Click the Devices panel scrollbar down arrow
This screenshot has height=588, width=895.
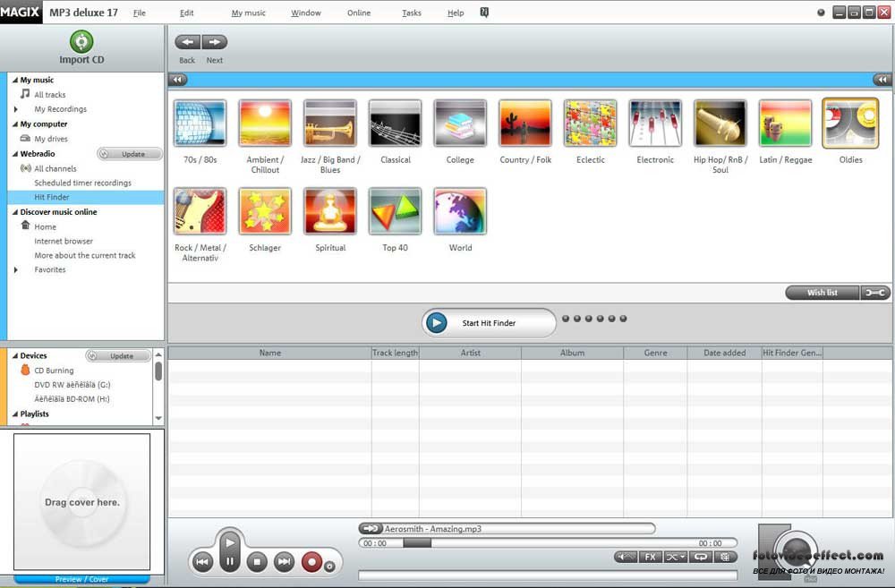[x=158, y=419]
